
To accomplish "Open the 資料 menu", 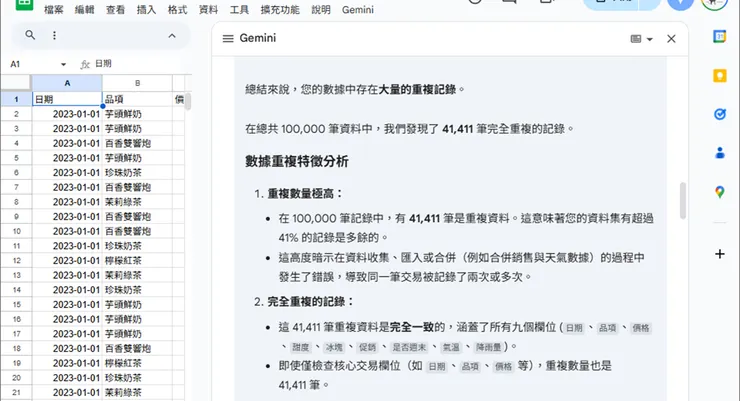I will coord(208,10).
